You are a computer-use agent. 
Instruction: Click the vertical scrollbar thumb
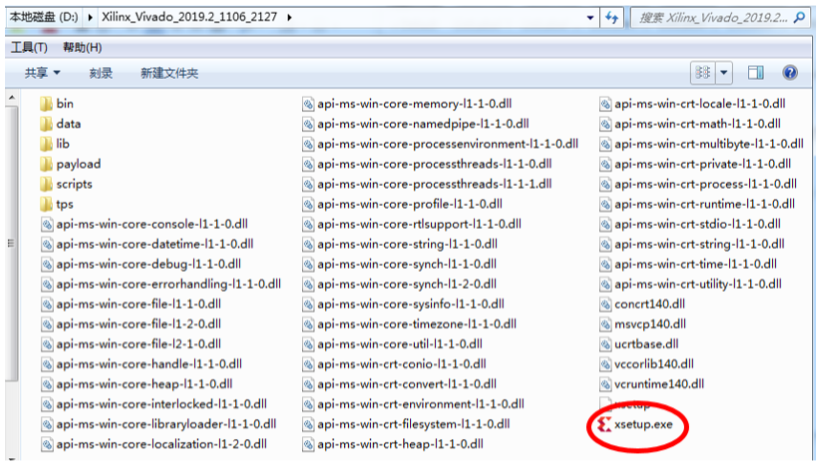(12, 243)
